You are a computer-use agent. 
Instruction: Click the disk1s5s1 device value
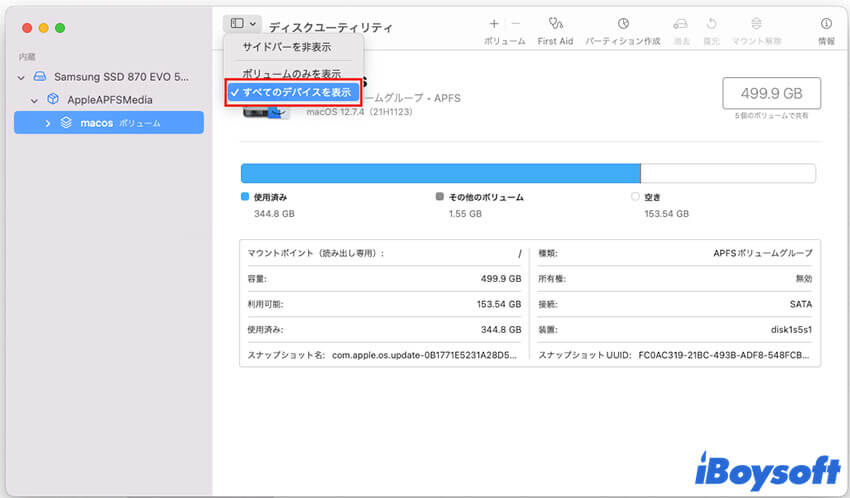tap(791, 329)
